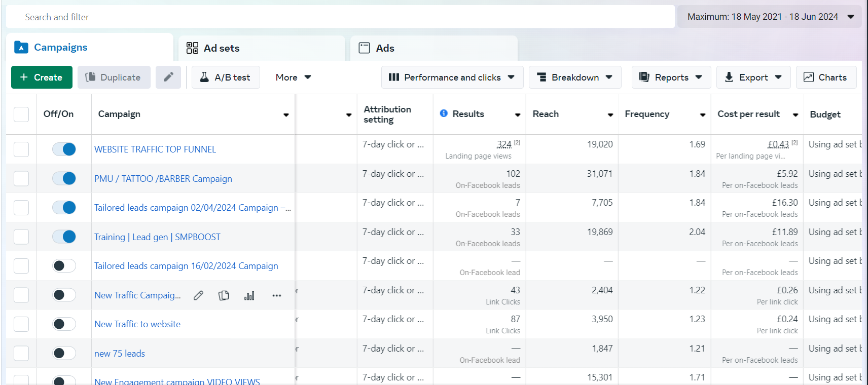
Task: Switch to the Ads tab
Action: tap(384, 48)
